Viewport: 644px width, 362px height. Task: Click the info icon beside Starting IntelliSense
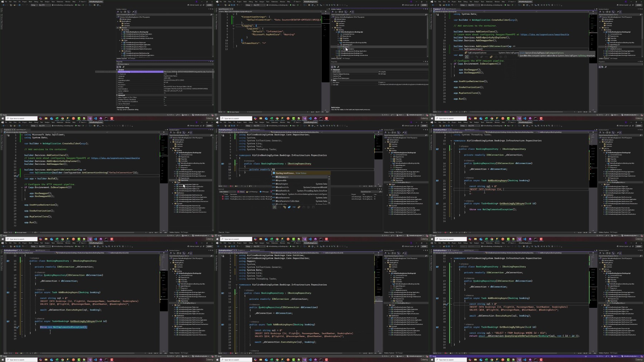[274, 173]
